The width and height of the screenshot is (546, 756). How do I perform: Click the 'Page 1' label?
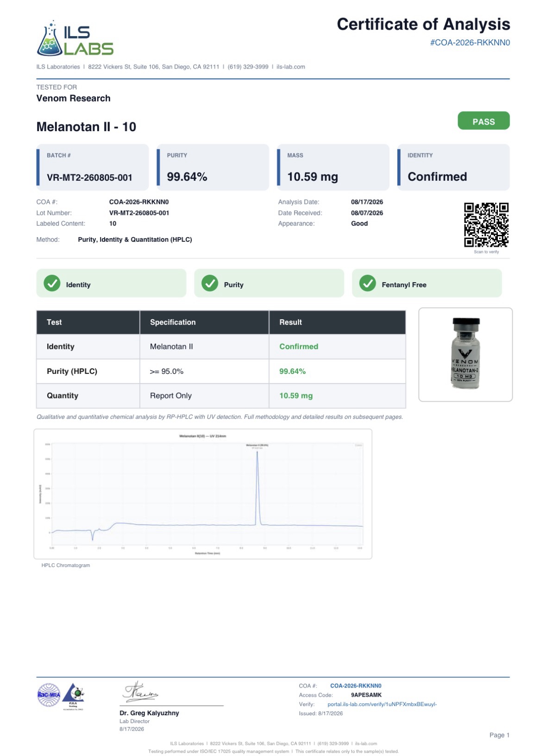pos(499,735)
